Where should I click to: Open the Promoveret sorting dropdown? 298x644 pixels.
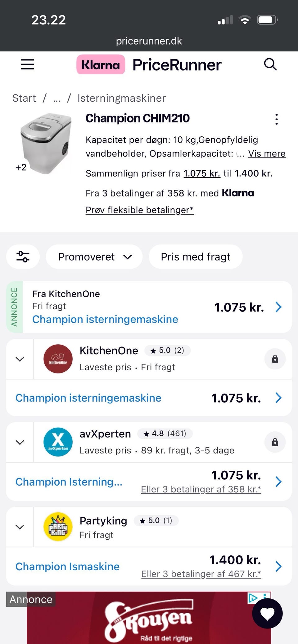click(x=94, y=257)
